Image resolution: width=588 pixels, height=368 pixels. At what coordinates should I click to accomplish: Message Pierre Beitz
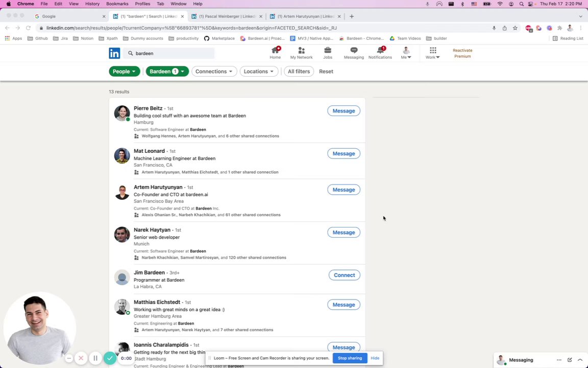click(344, 111)
